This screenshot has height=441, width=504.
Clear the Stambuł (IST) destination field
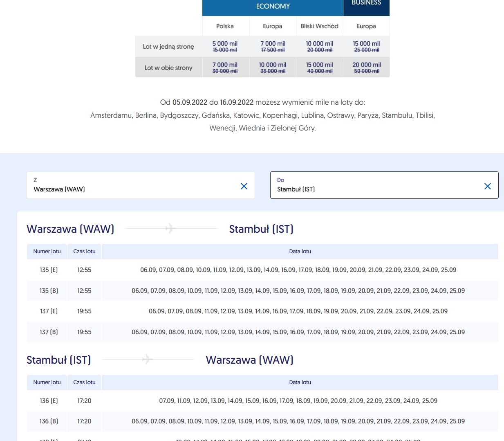(x=488, y=186)
